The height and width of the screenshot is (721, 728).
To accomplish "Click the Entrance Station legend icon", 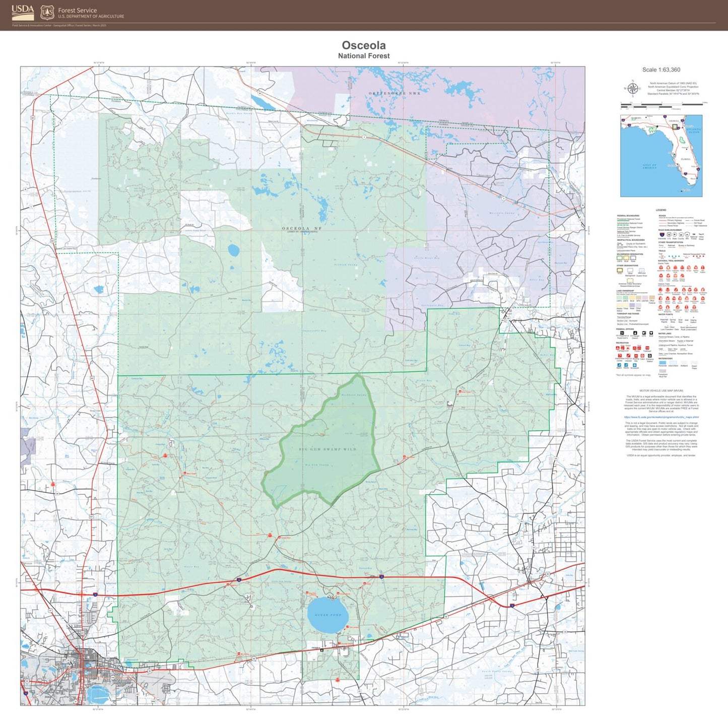I will (649, 356).
